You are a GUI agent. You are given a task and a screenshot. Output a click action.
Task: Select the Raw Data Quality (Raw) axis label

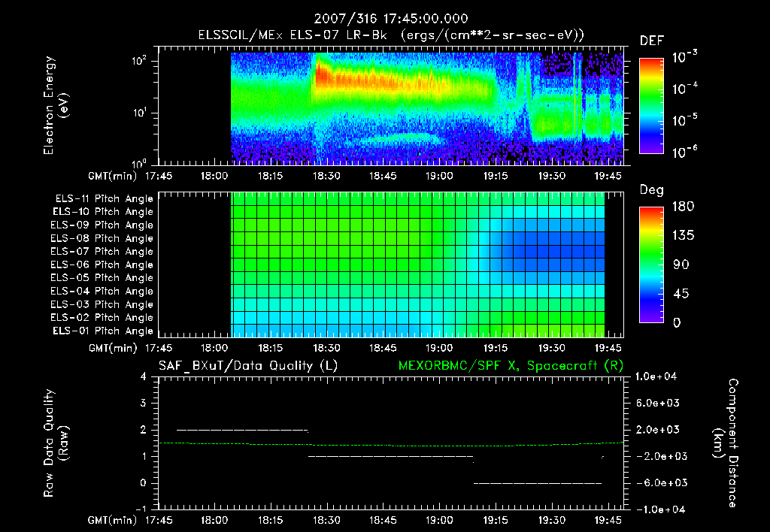pyautogui.click(x=56, y=443)
